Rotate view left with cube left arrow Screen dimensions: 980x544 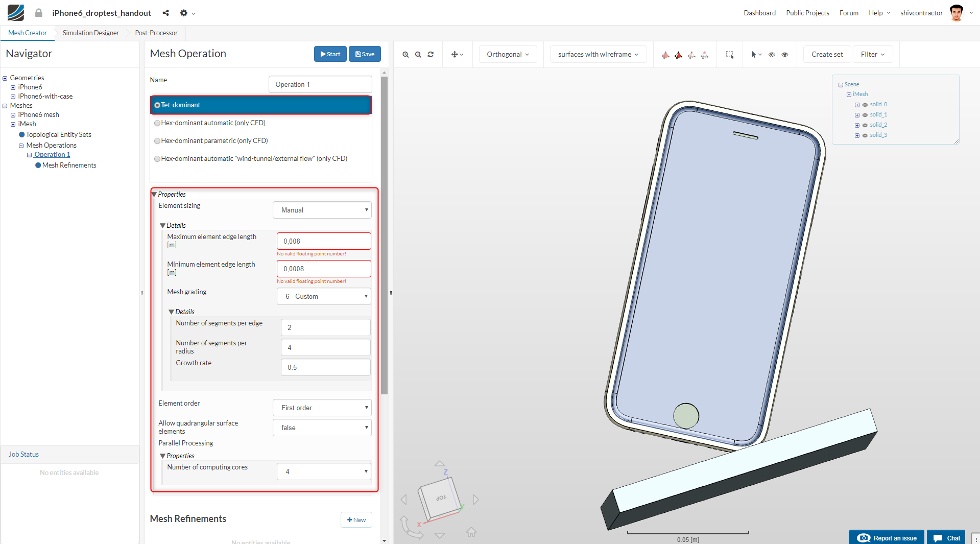[404, 499]
